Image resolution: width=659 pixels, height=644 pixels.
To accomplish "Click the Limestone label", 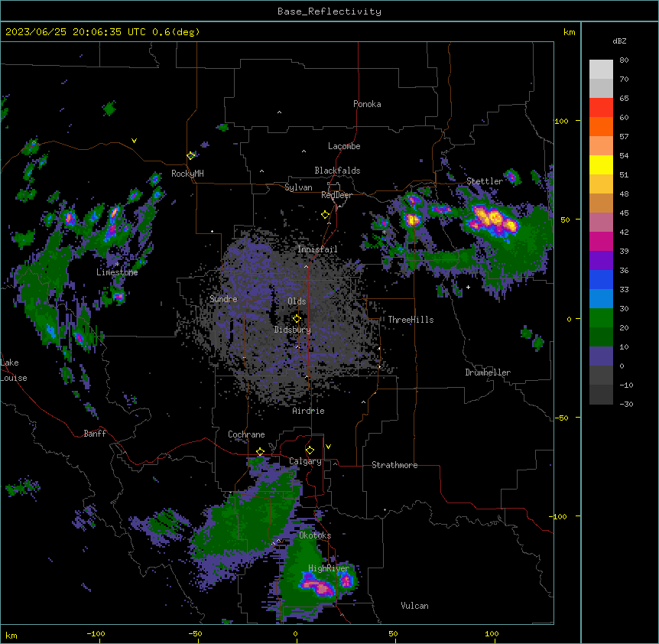I will [117, 272].
